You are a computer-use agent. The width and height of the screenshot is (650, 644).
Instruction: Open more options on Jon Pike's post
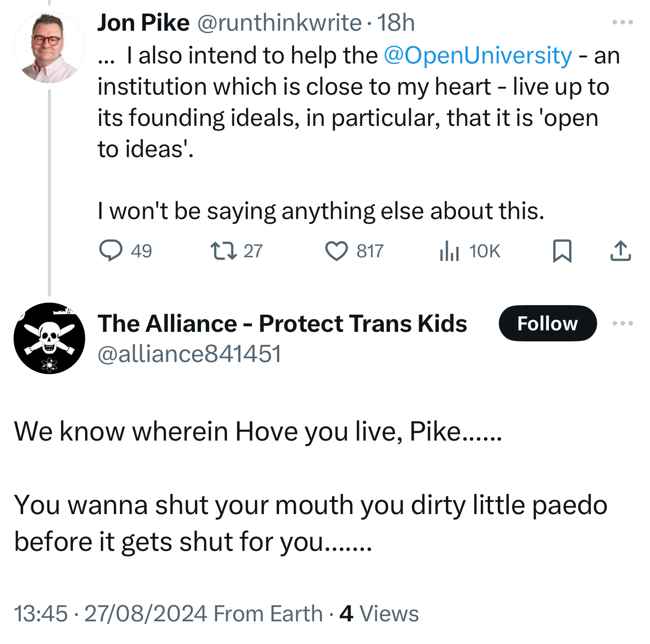[x=622, y=22]
